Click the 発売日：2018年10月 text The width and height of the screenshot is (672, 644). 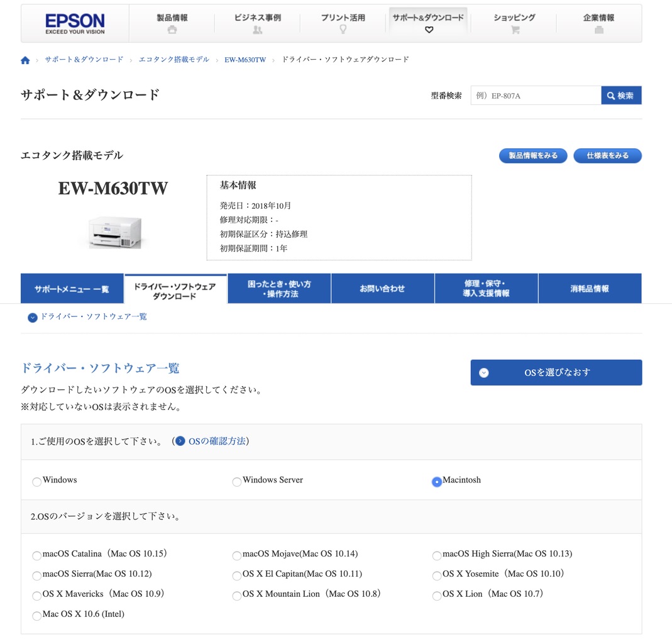coord(255,206)
